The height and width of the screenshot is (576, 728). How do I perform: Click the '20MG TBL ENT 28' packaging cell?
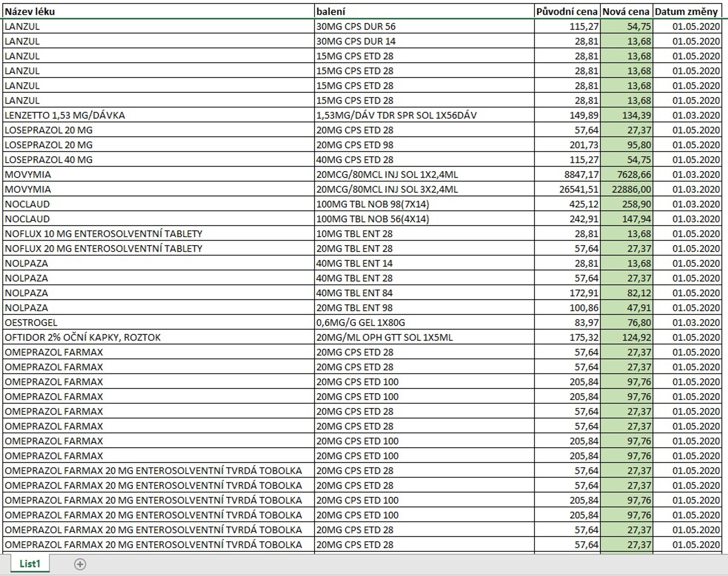coord(424,248)
